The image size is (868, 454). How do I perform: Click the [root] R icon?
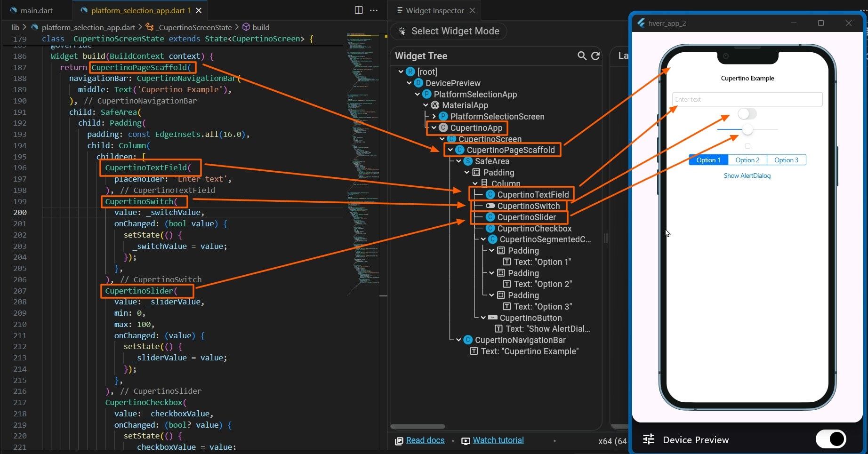(x=410, y=72)
